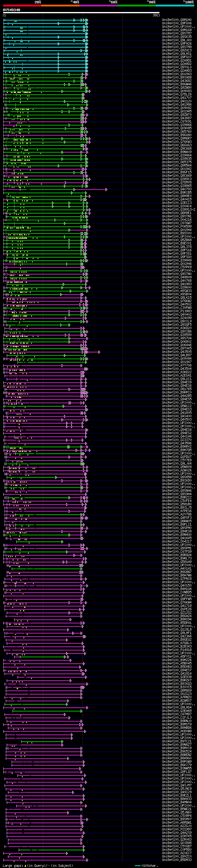Click the query name AV549340
This screenshot has width=197, height=868.
coord(11,10)
